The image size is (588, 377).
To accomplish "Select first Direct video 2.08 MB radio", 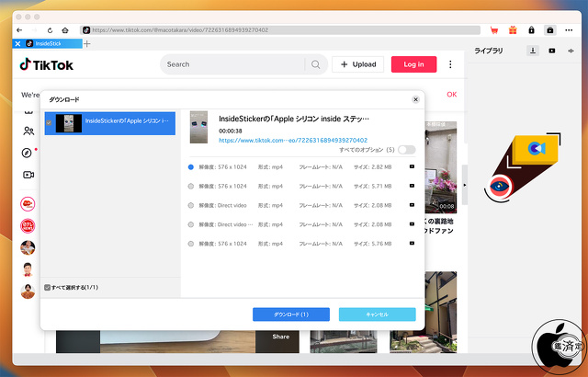I will pos(191,205).
